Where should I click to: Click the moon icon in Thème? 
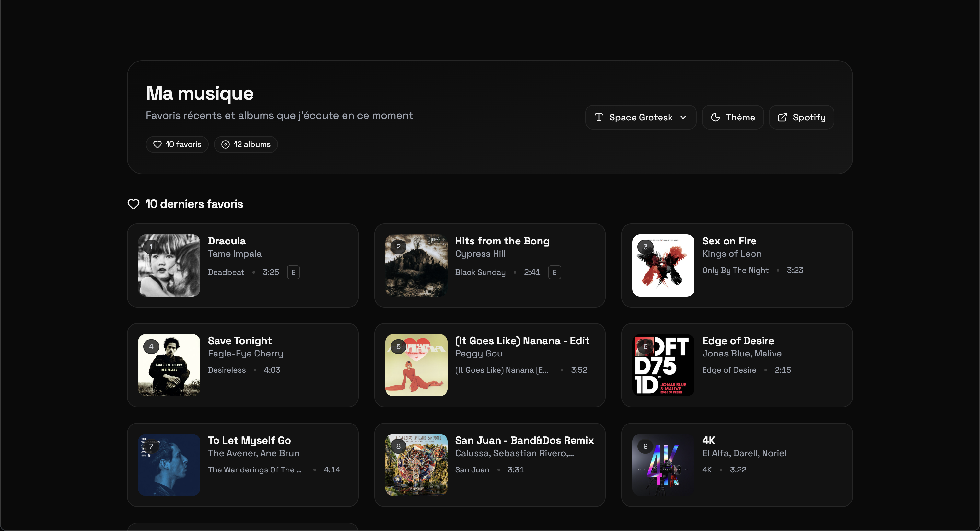pos(715,118)
